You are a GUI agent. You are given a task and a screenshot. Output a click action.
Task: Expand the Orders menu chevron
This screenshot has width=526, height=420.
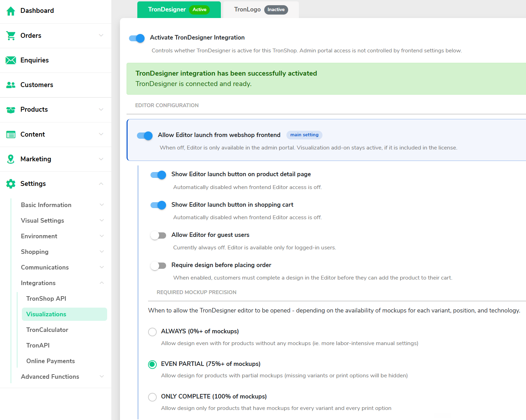pyautogui.click(x=101, y=35)
